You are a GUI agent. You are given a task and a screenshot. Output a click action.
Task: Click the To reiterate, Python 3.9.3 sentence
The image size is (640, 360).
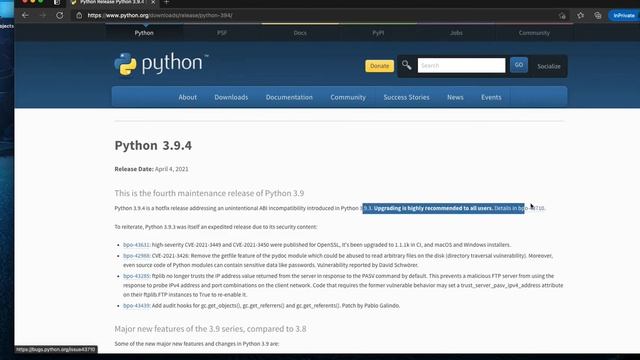pos(216,227)
